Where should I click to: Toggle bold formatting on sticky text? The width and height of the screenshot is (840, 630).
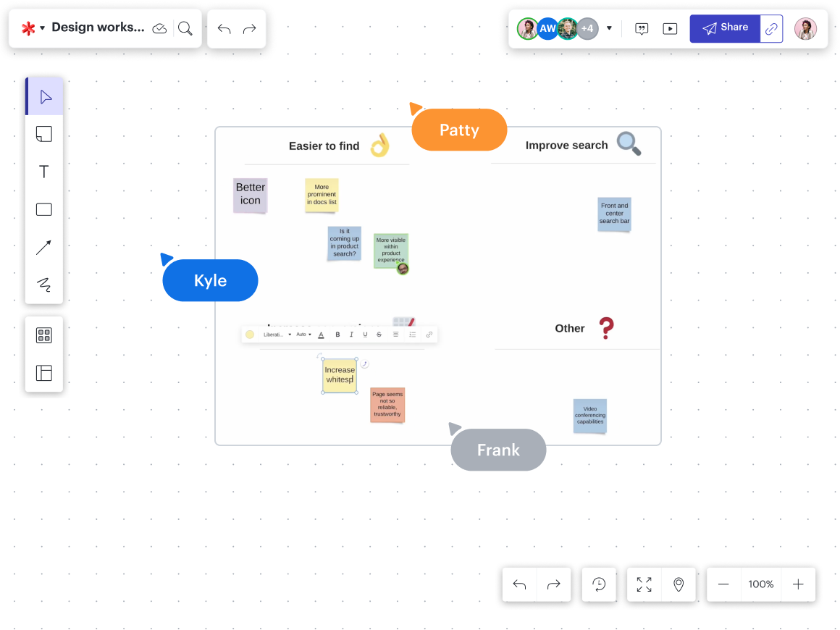click(337, 335)
